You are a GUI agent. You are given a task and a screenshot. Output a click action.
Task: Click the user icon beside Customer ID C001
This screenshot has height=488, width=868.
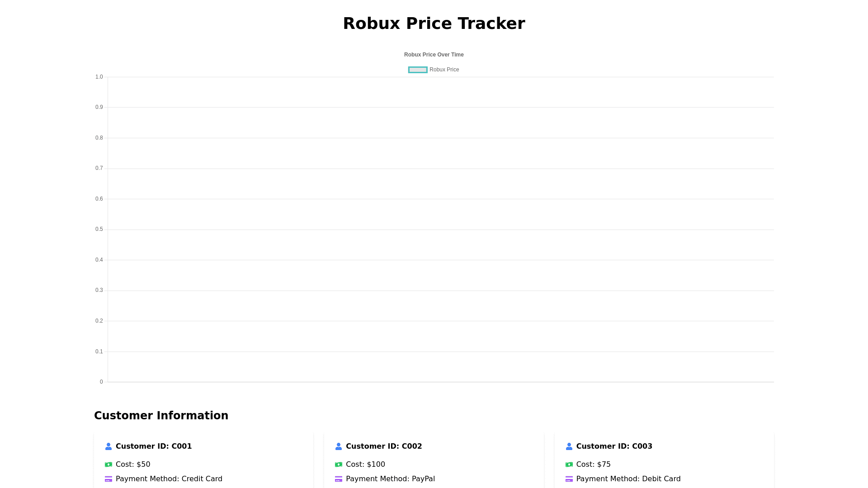[108, 446]
